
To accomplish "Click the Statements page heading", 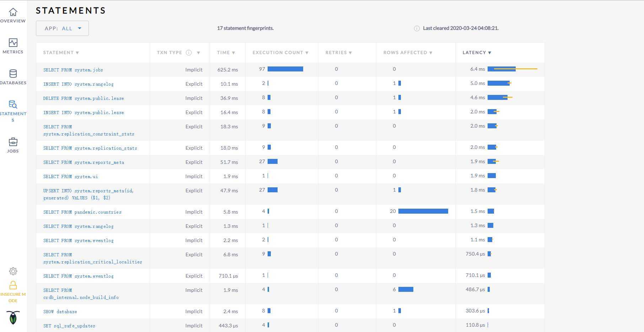I will 71,11.
